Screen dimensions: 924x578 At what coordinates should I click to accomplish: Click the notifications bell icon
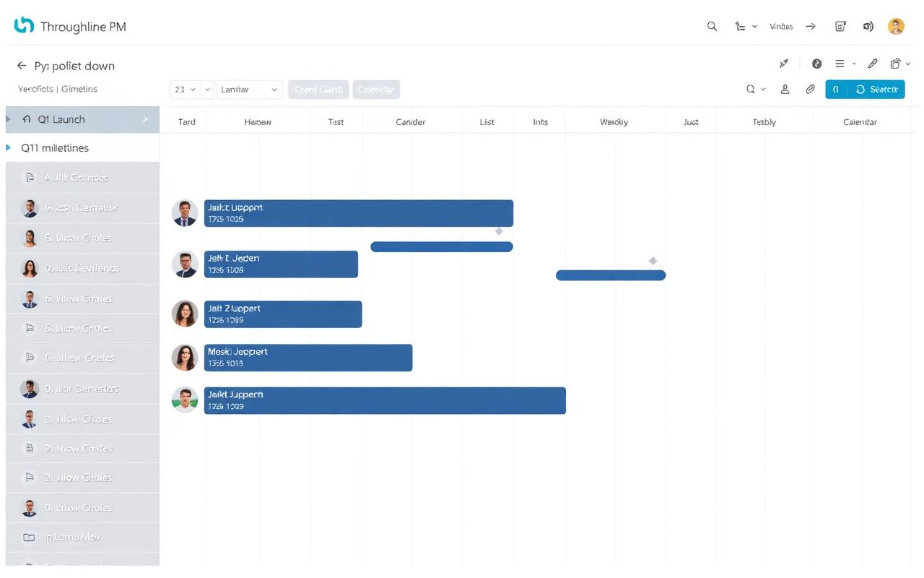pyautogui.click(x=868, y=26)
